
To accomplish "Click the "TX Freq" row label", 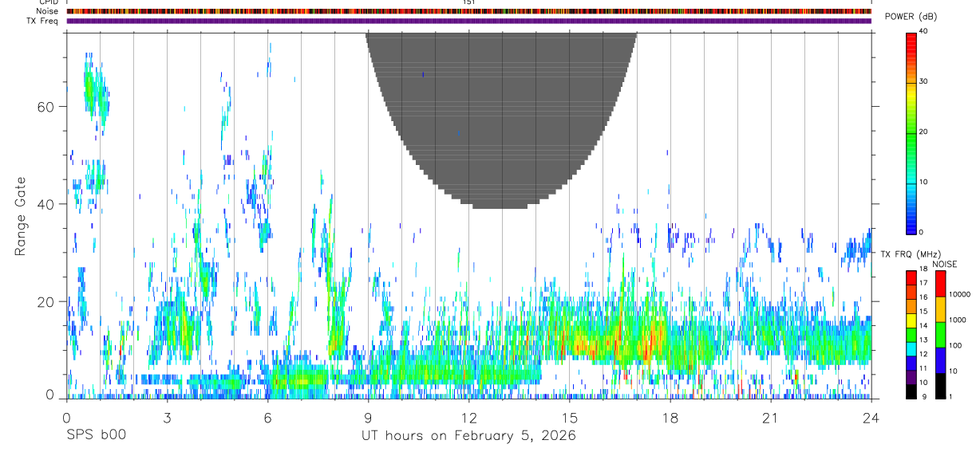I will (x=43, y=21).
